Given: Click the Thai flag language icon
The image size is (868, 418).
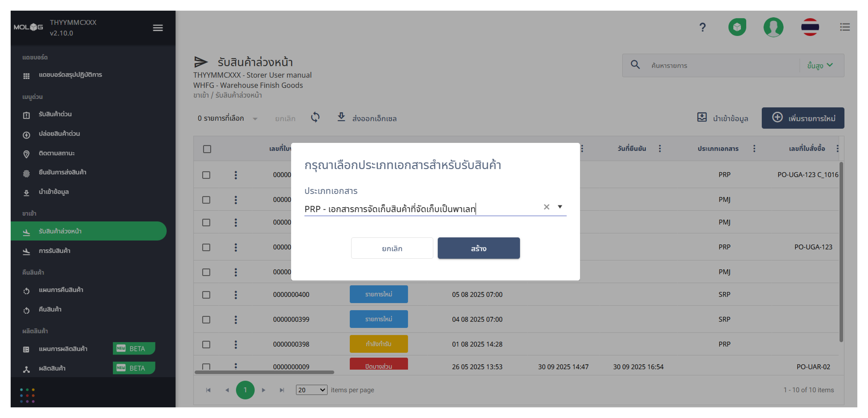Looking at the screenshot, I should click(x=810, y=27).
